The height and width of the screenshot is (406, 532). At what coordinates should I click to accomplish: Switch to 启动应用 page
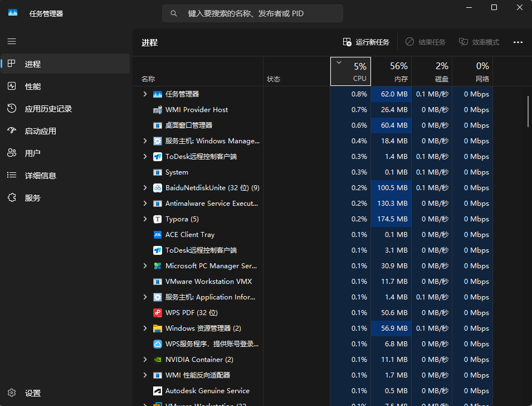coord(65,130)
